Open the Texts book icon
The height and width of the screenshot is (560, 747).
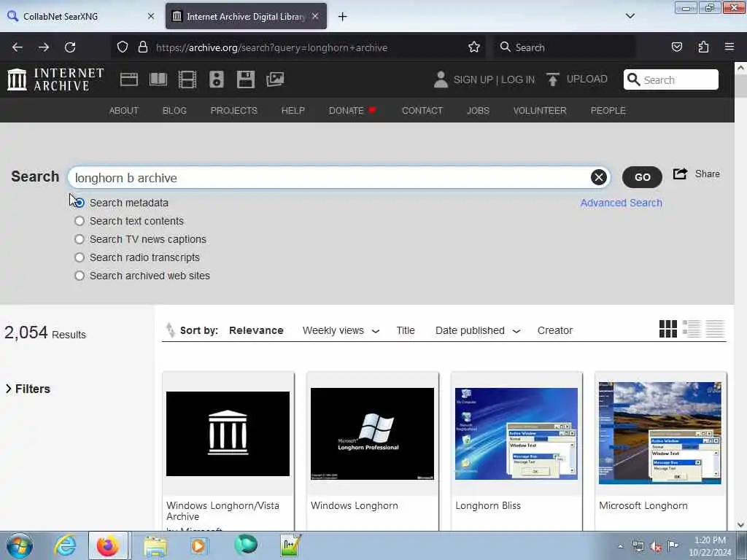(x=158, y=79)
